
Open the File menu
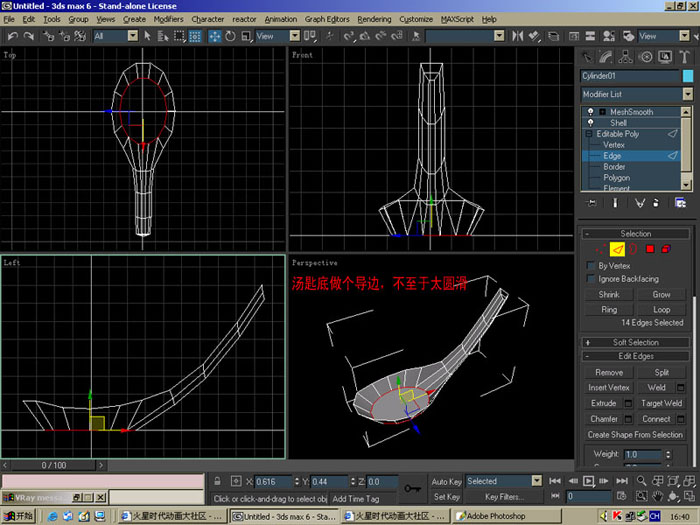click(x=9, y=19)
